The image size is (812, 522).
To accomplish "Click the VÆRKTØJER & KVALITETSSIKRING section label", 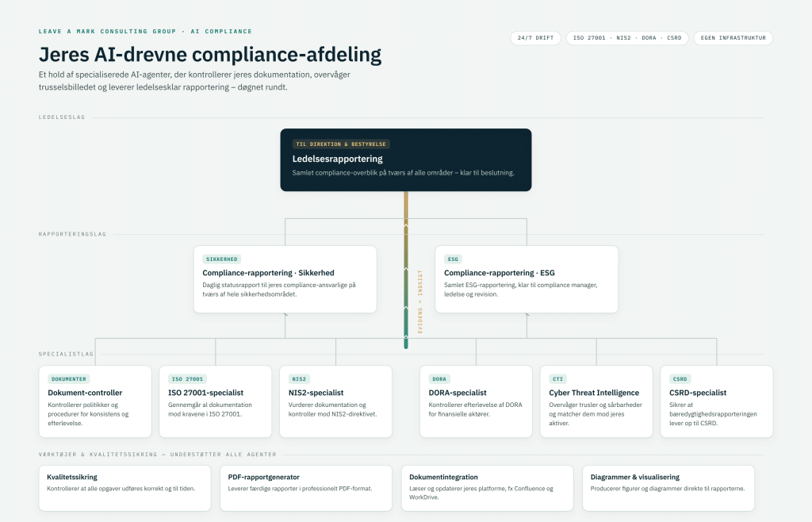I will 158,455.
